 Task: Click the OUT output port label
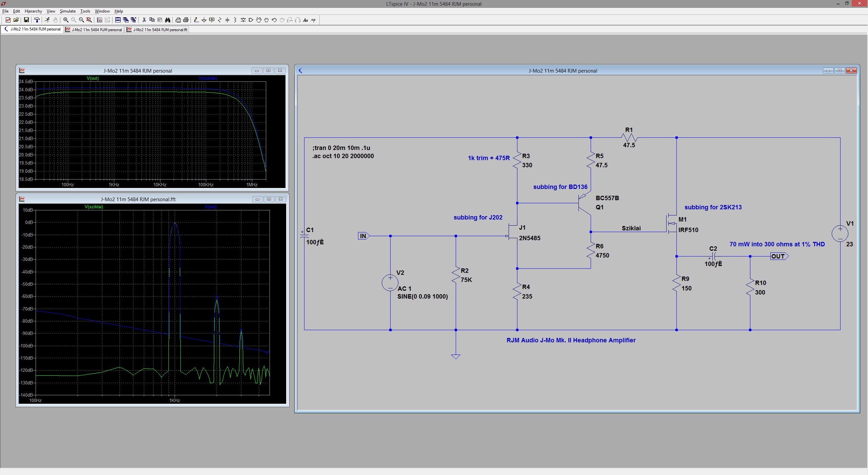coord(780,256)
